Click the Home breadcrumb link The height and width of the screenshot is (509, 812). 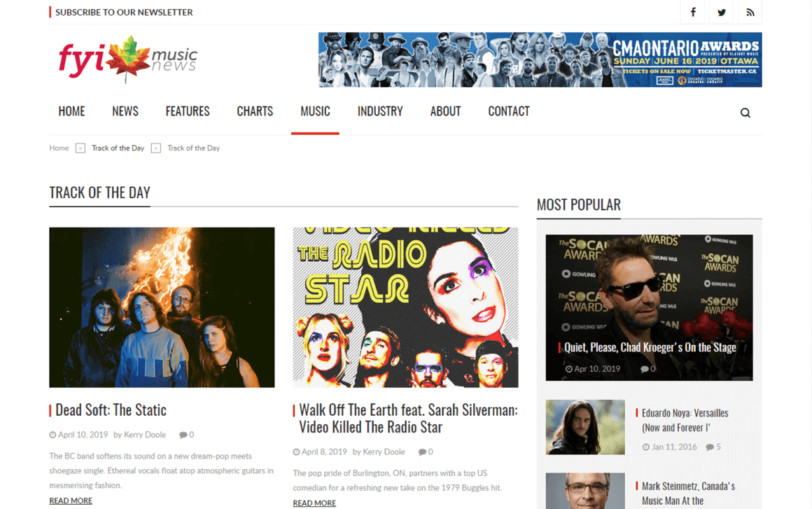59,148
